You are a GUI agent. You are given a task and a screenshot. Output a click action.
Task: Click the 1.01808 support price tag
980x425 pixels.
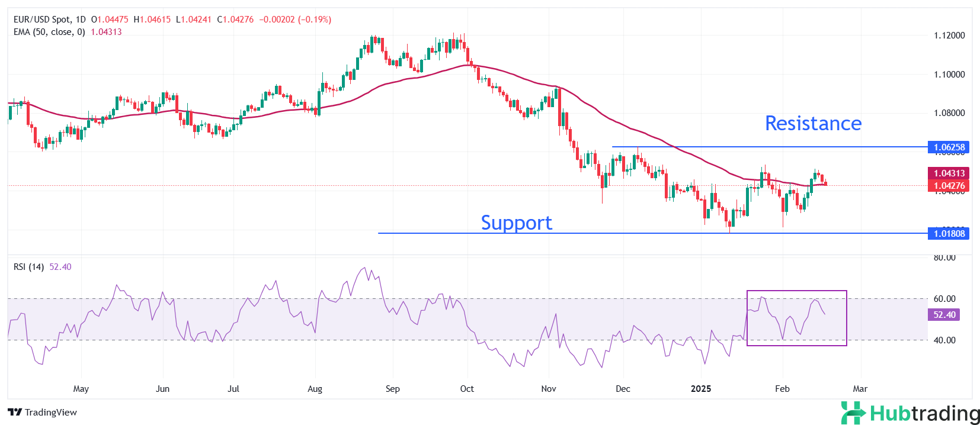(x=949, y=234)
